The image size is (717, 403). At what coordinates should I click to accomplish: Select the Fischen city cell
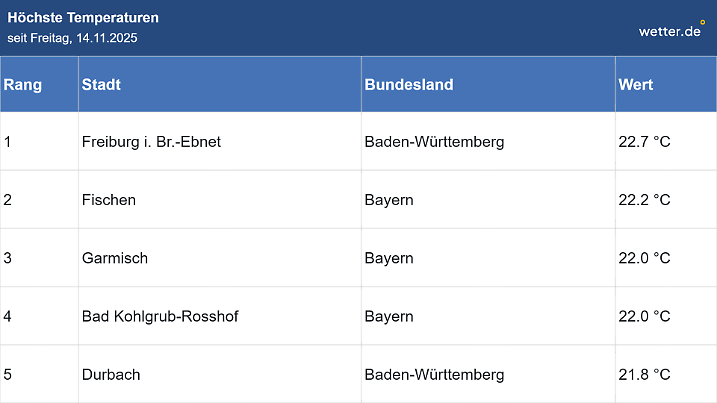click(109, 200)
